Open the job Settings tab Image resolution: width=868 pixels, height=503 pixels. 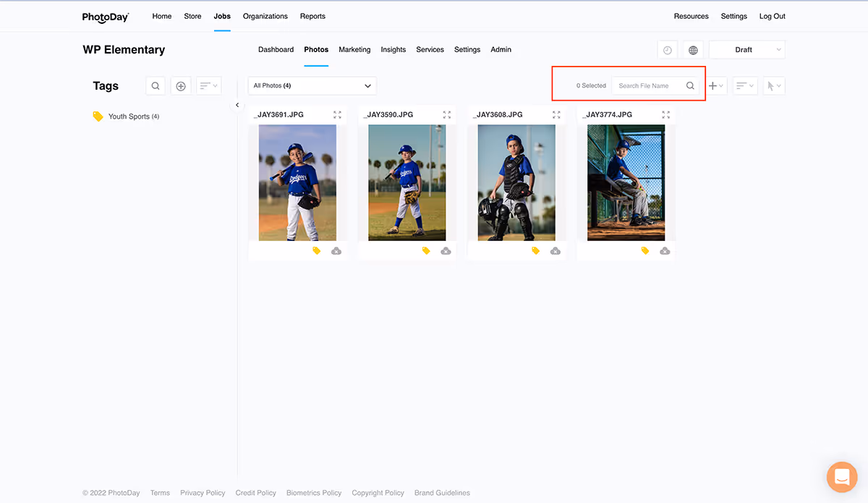pyautogui.click(x=467, y=50)
